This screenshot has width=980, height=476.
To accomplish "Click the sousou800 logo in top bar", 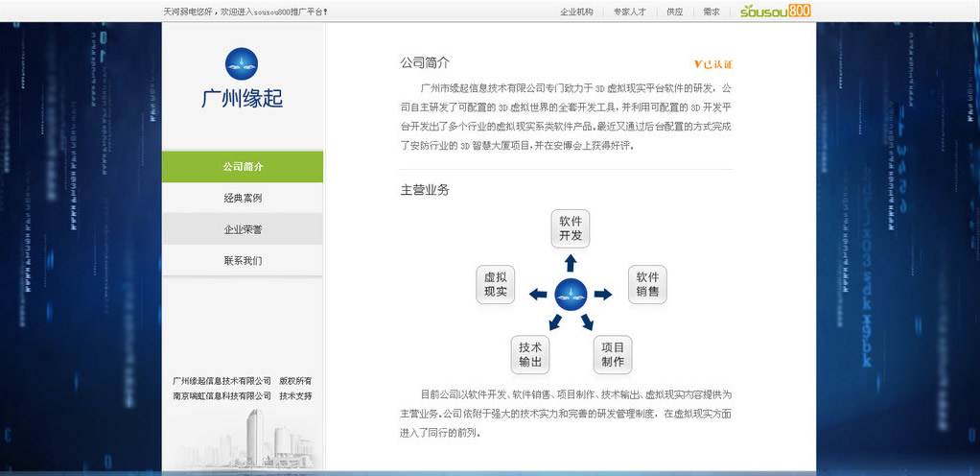I will [x=776, y=11].
